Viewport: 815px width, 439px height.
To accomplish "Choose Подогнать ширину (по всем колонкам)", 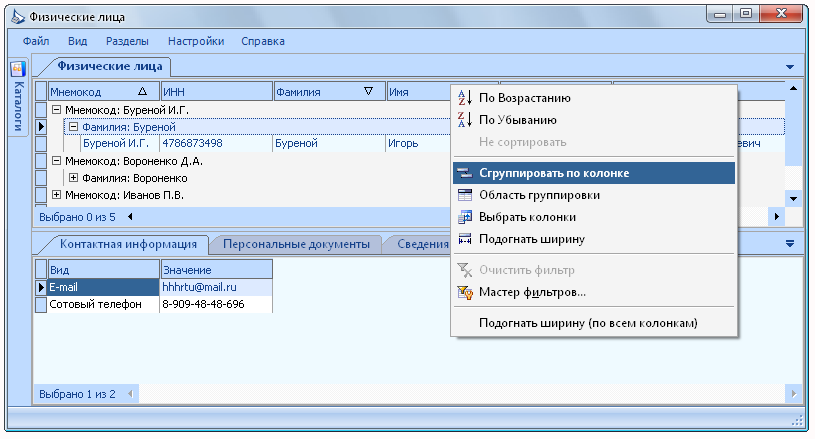I will tap(594, 323).
